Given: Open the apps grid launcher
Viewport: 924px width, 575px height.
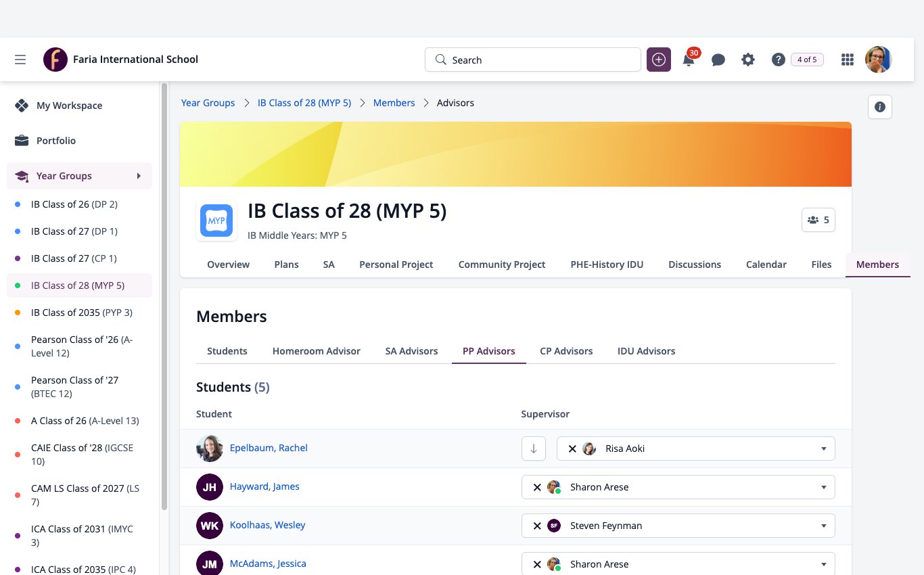Looking at the screenshot, I should tap(847, 60).
